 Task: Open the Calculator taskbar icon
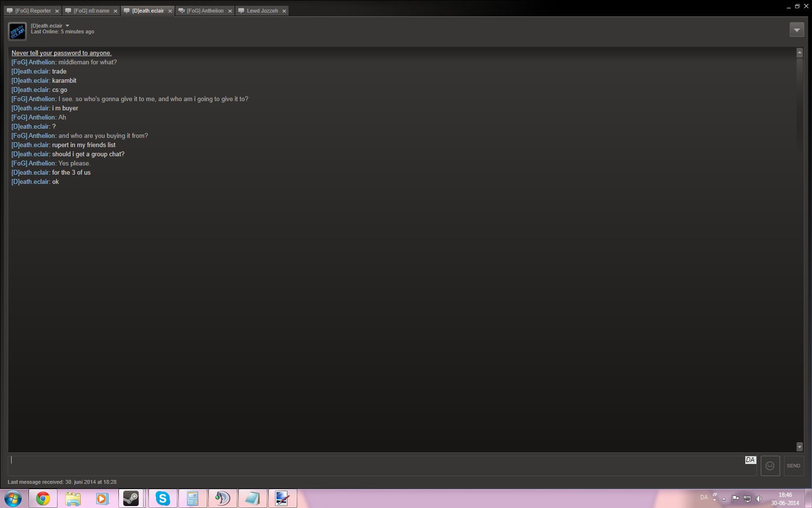[192, 498]
